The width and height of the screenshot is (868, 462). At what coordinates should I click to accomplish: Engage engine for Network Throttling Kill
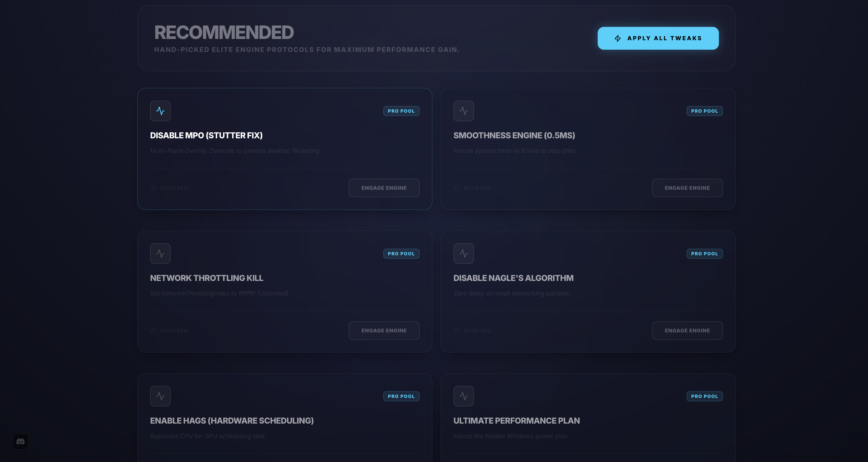tap(384, 331)
